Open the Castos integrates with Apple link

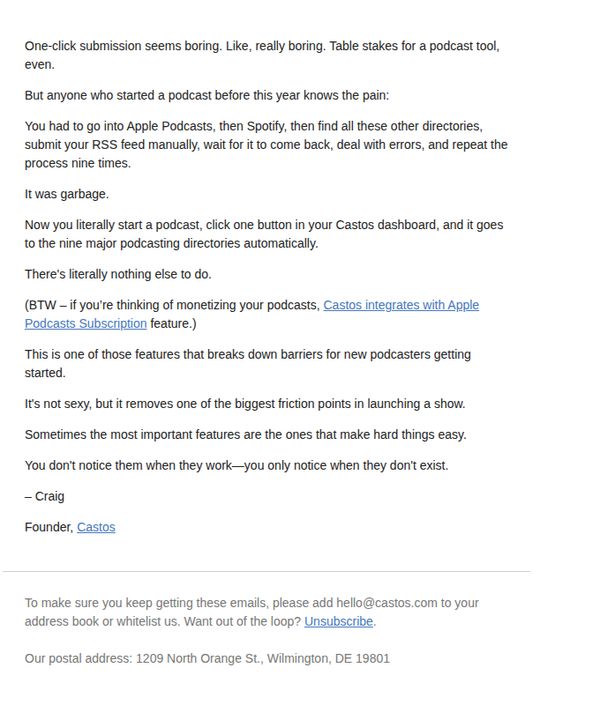click(401, 305)
